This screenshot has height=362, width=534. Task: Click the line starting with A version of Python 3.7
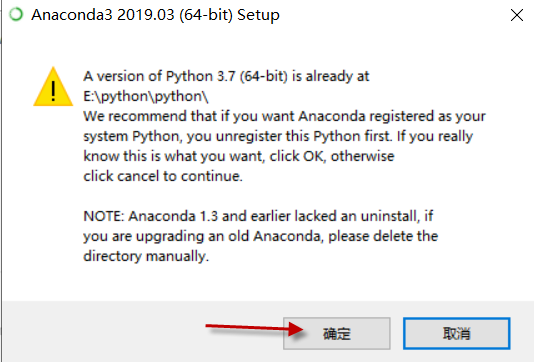pyautogui.click(x=226, y=76)
